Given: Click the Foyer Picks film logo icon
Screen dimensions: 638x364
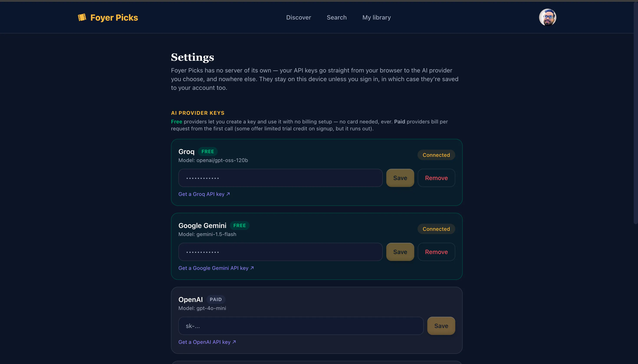Looking at the screenshot, I should click(x=82, y=17).
